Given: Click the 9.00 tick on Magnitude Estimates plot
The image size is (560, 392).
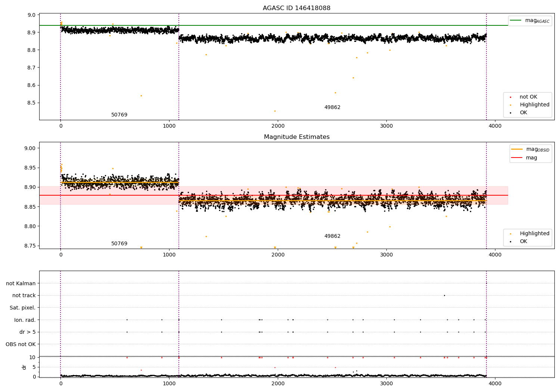Looking at the screenshot, I should click(30, 149).
